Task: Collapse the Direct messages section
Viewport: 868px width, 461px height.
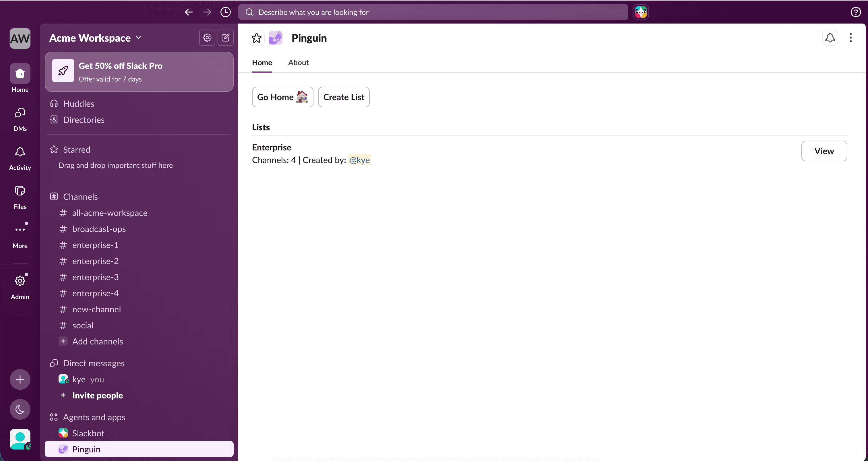Action: point(94,363)
